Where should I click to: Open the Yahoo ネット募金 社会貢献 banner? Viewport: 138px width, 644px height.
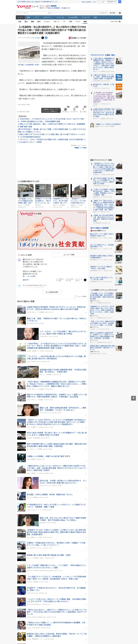tap(52, 230)
